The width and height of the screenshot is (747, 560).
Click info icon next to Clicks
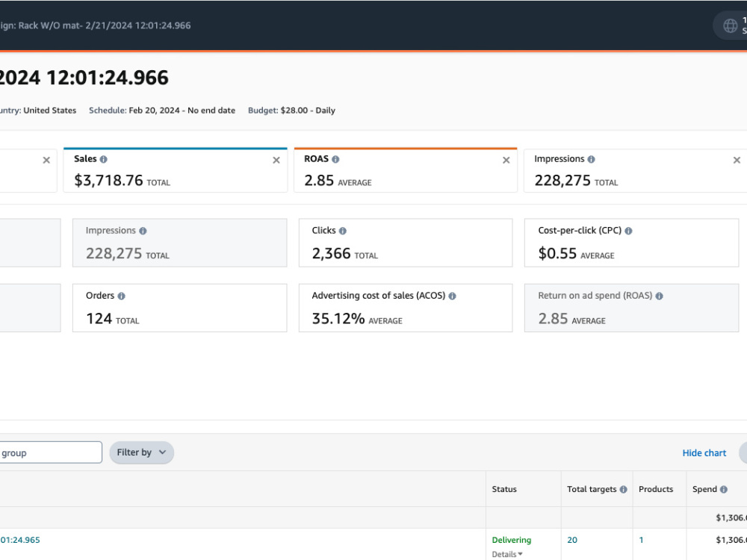pyautogui.click(x=343, y=231)
